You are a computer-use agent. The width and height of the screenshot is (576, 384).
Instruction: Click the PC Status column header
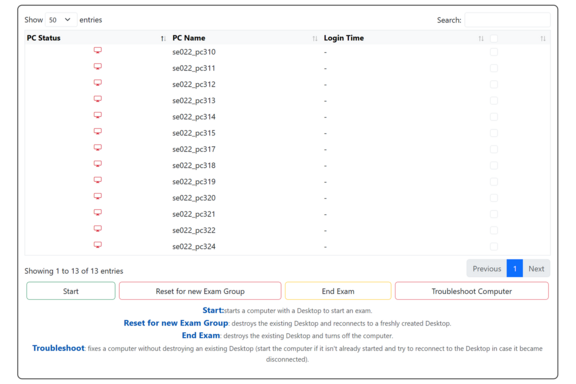[x=44, y=38]
